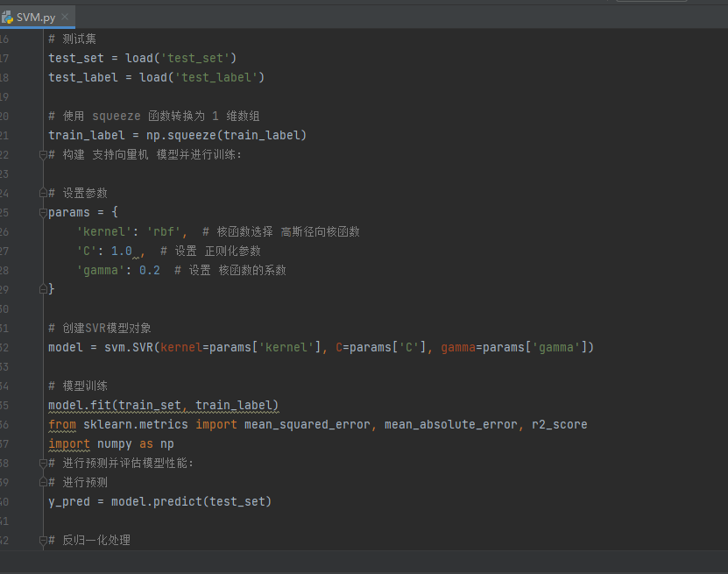Screen dimensions: 728x574
Task: Click fold end marker at closing brace
Action: pyautogui.click(x=41, y=289)
